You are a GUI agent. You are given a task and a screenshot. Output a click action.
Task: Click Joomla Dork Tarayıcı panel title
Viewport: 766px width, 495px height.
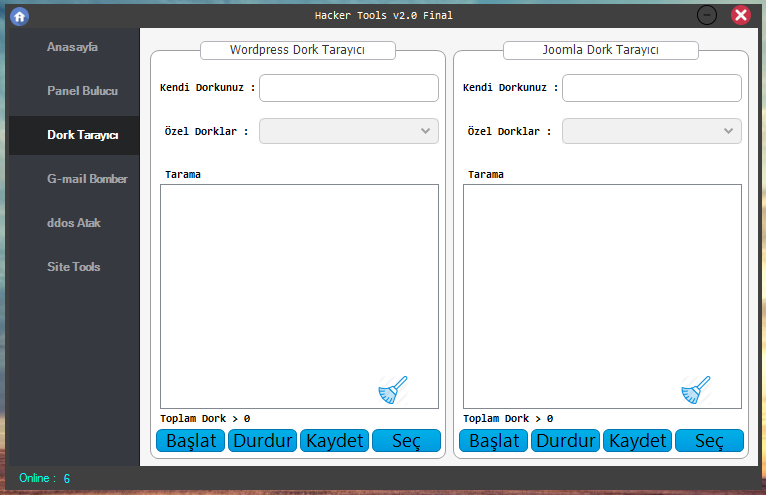(x=600, y=50)
